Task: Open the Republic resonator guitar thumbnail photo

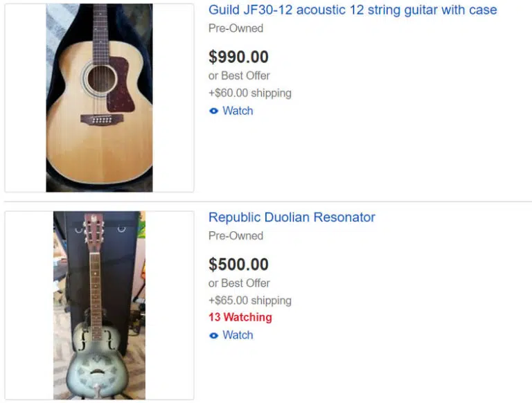Action: 99,305
